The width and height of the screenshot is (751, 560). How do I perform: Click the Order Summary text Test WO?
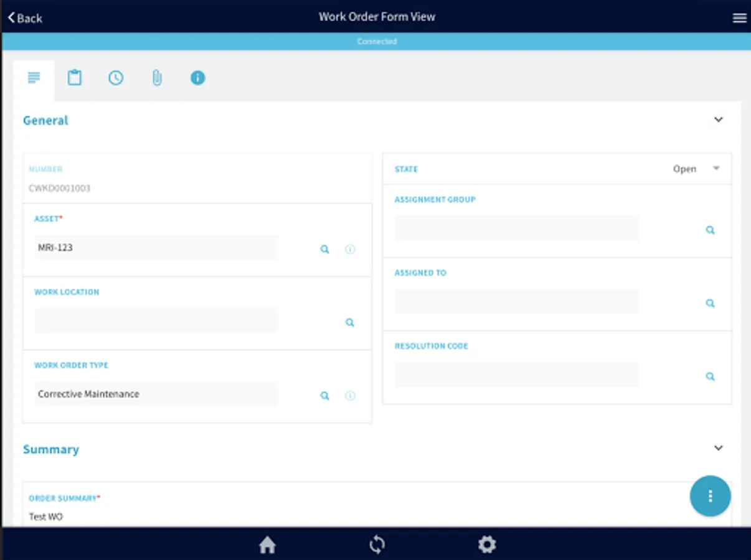pyautogui.click(x=46, y=516)
